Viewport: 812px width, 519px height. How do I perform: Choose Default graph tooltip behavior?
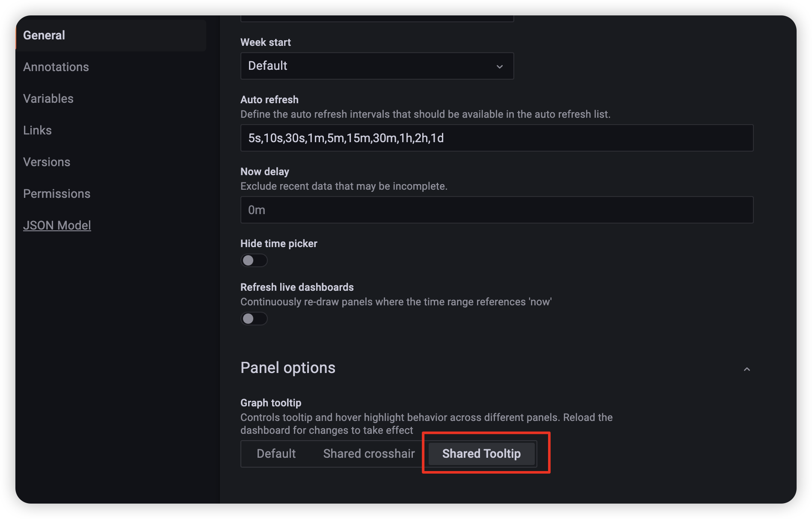[276, 453]
